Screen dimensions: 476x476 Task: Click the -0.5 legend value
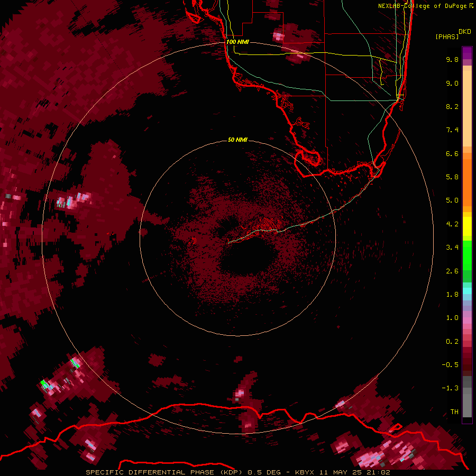pos(450,365)
